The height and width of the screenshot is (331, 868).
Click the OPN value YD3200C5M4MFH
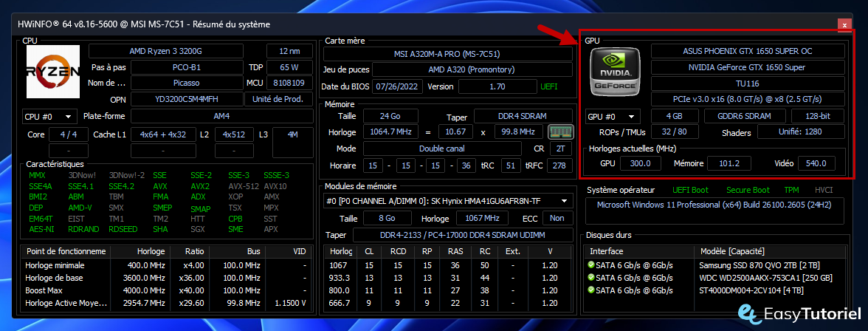(187, 99)
